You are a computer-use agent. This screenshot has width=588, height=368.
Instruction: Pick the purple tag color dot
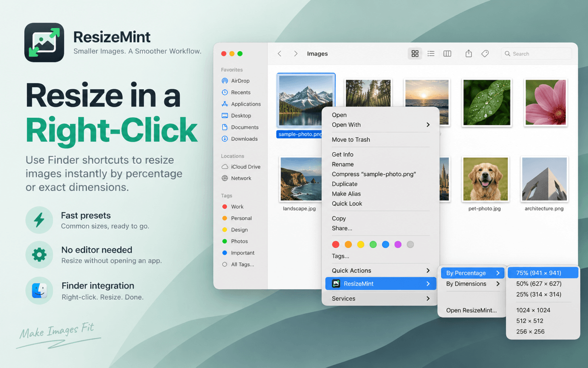coord(398,244)
